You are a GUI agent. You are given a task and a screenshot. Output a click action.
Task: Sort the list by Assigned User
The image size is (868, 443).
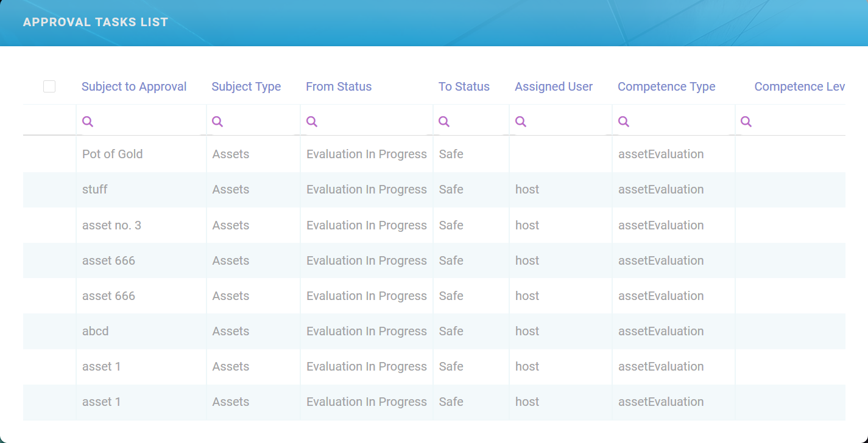tap(554, 86)
